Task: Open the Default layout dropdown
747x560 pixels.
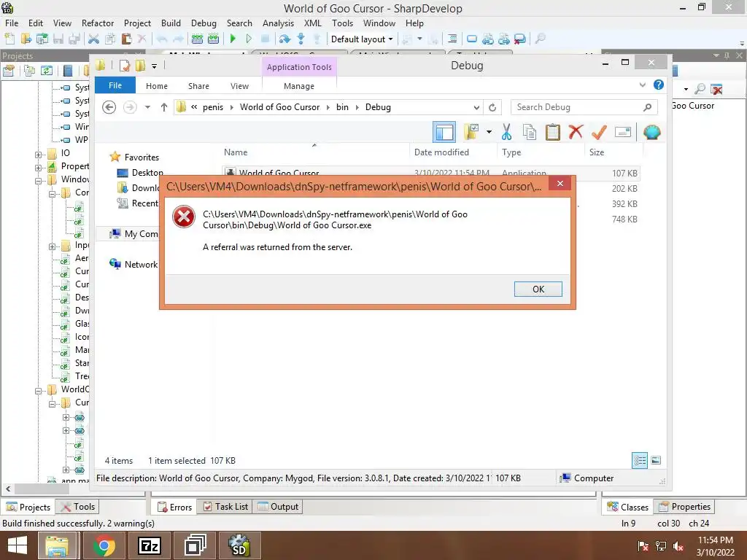Action: point(362,39)
